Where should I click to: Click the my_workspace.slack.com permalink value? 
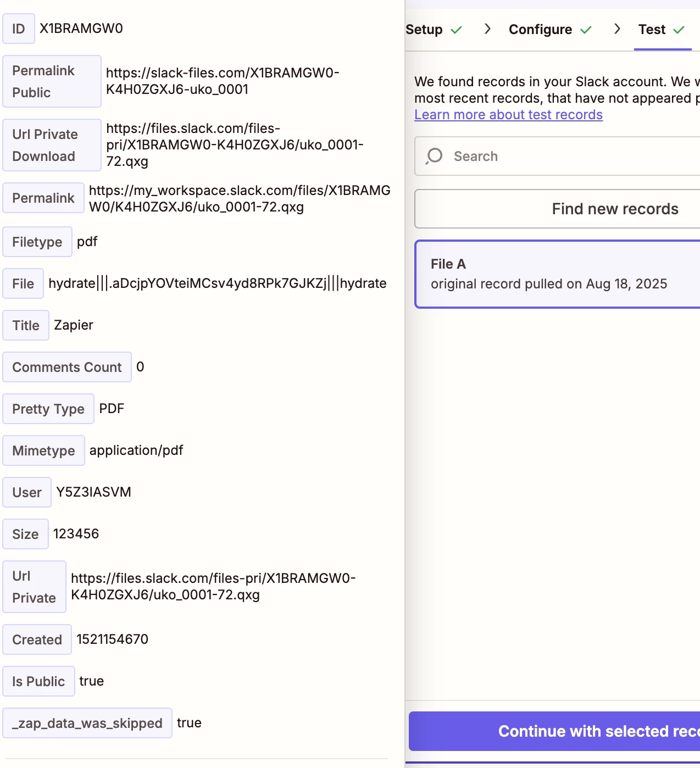pos(240,198)
